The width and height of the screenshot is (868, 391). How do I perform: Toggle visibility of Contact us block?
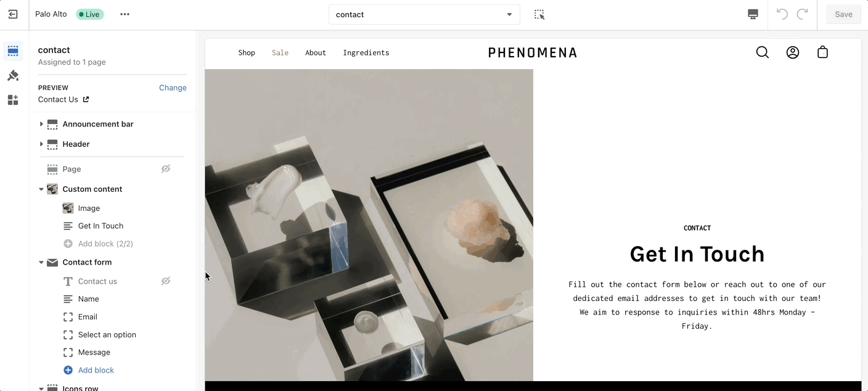tap(166, 281)
